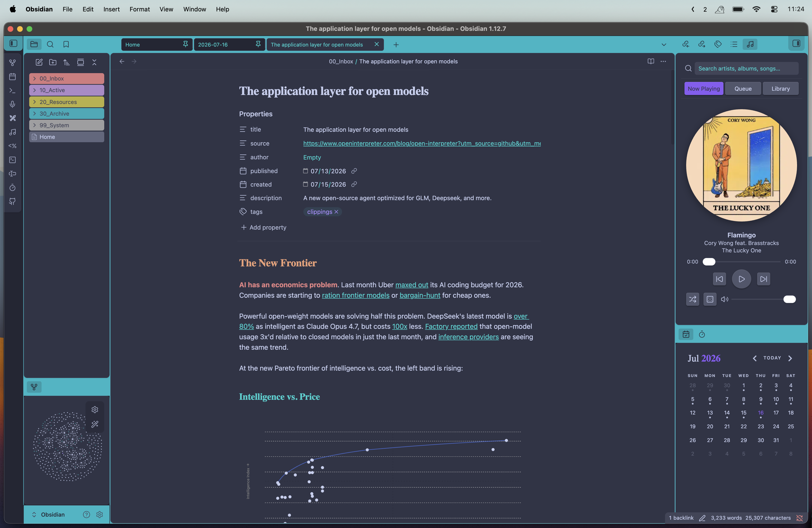Go to previous month in calendar
Viewport: 812px width, 528px height.
[755, 358]
